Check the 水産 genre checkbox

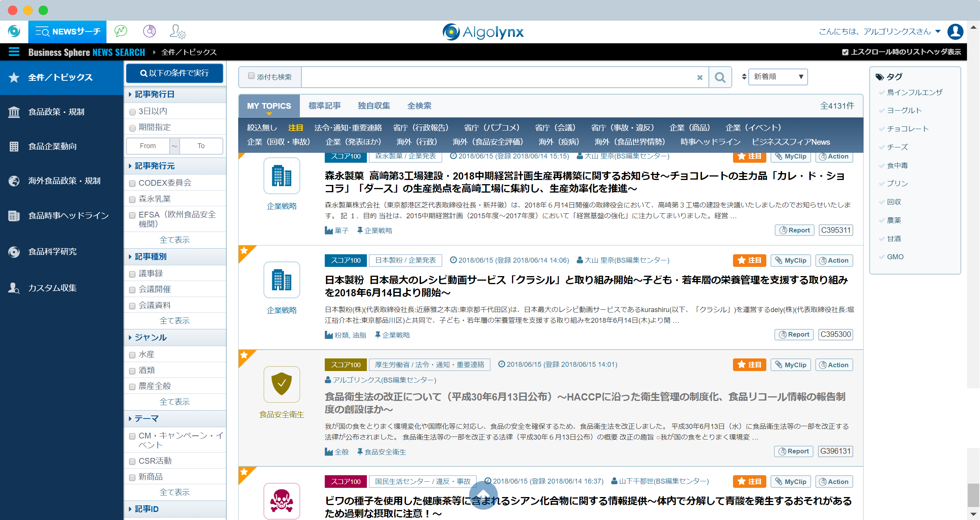point(132,355)
